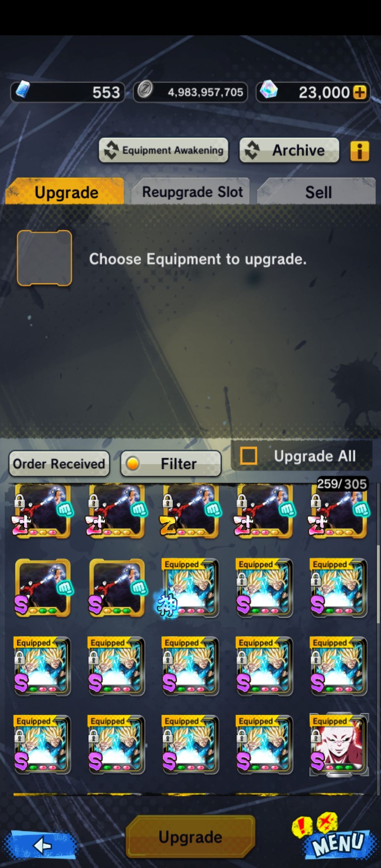Select the Upgrade tab
Viewport: 381px width, 868px height.
click(65, 192)
